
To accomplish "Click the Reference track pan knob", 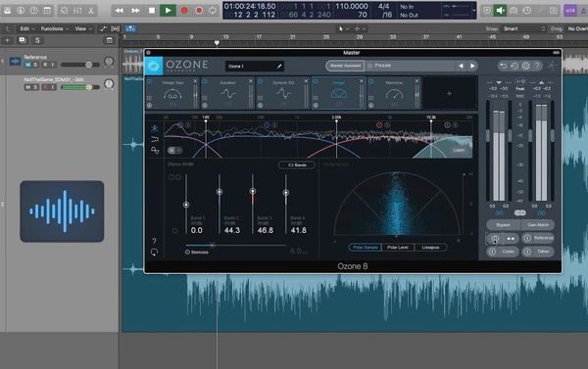I will [x=109, y=62].
